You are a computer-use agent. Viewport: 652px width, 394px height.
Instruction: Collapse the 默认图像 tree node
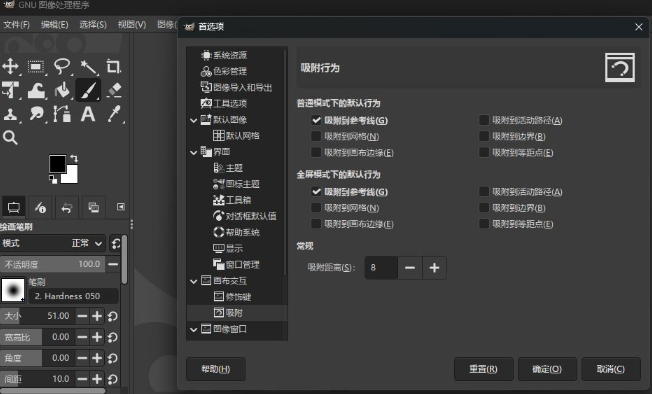click(x=193, y=121)
